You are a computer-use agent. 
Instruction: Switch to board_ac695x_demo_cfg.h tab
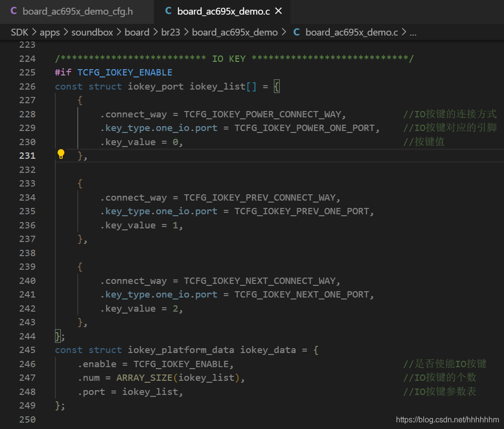click(x=77, y=12)
